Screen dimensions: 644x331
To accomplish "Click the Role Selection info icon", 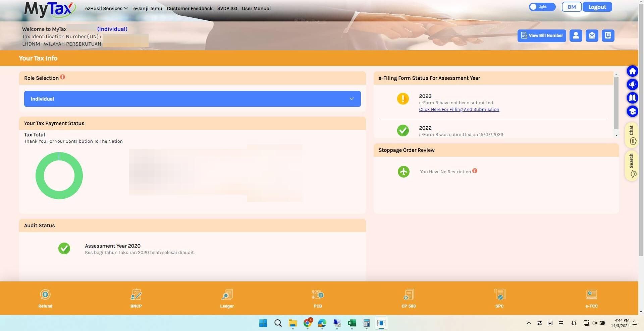I will (x=62, y=77).
